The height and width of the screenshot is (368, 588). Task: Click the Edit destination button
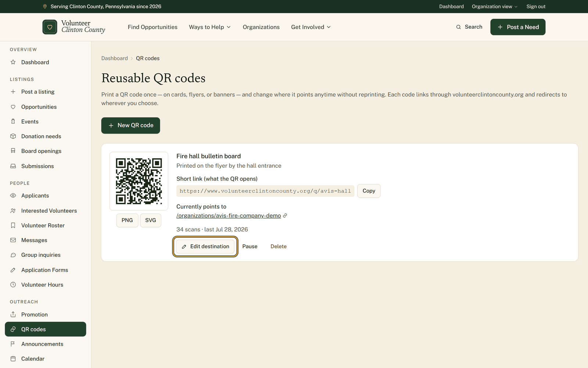205,247
